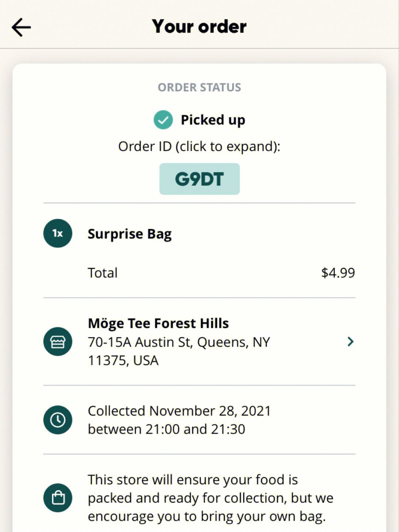This screenshot has width=399, height=532.
Task: Click the Order ID click to expand label
Action: [x=199, y=147]
